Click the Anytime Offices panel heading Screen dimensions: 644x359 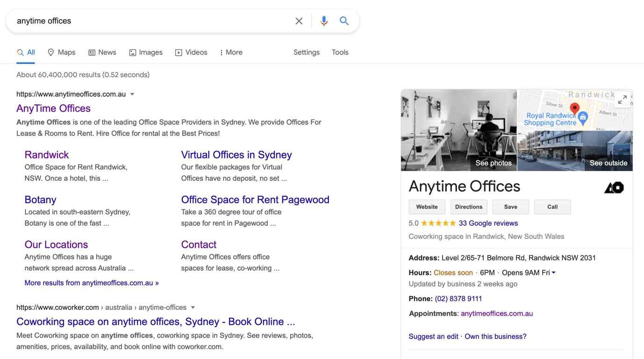coord(465,187)
